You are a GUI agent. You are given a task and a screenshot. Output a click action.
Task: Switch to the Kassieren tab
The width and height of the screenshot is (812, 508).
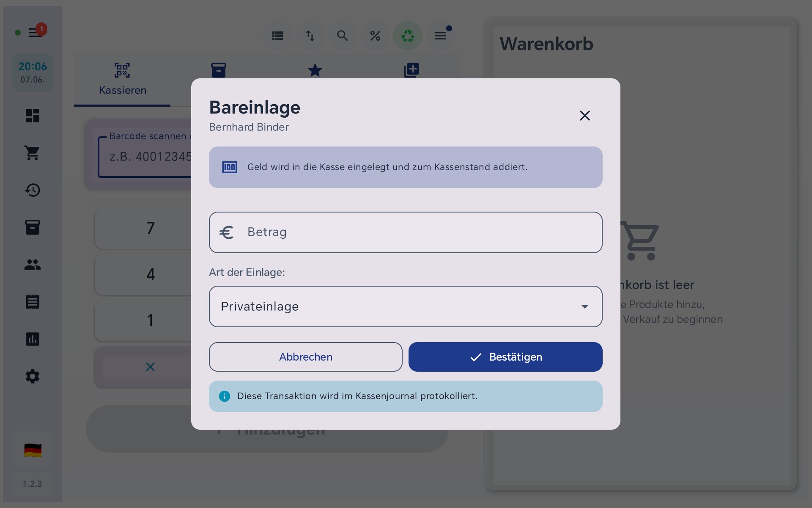point(122,80)
